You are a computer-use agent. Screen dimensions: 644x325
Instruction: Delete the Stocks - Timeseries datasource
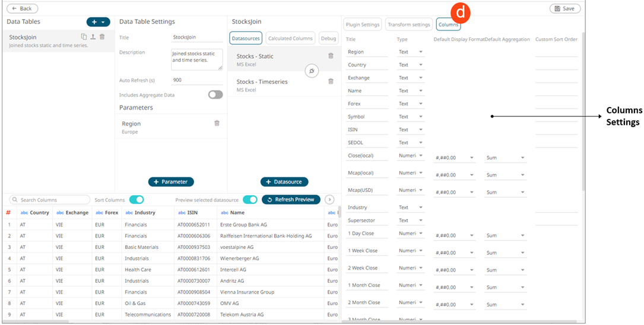[331, 81]
